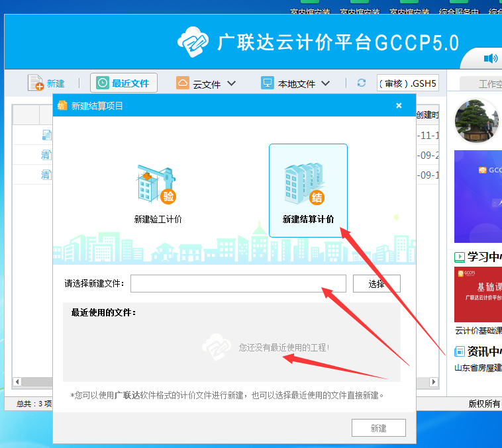Click the 云计价基础课 course title

point(478,331)
